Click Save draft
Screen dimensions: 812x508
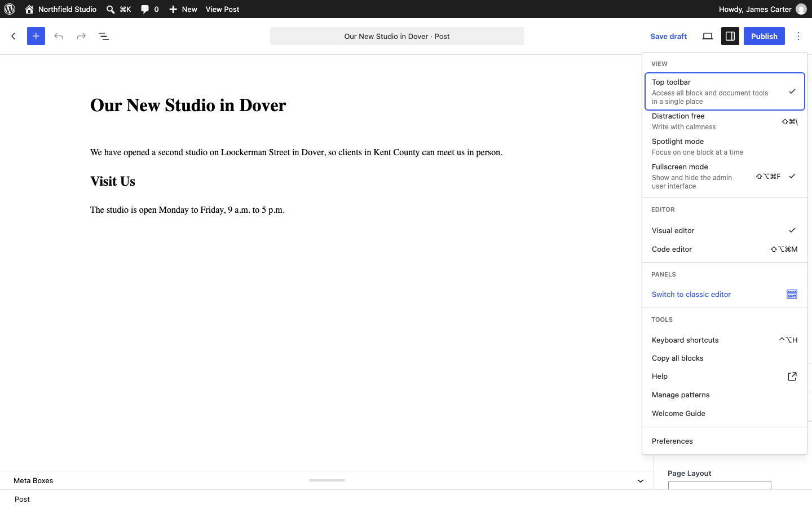coord(669,36)
